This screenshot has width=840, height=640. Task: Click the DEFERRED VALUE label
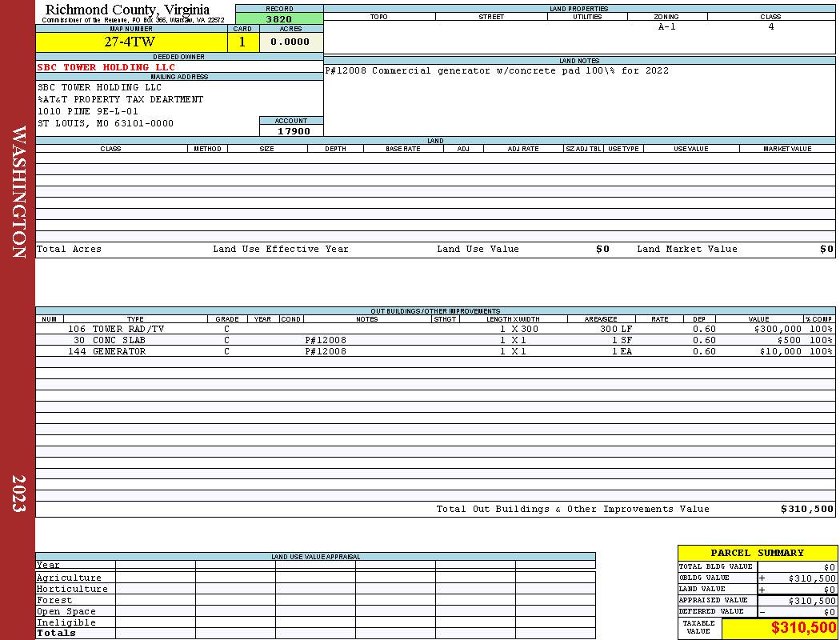[711, 611]
